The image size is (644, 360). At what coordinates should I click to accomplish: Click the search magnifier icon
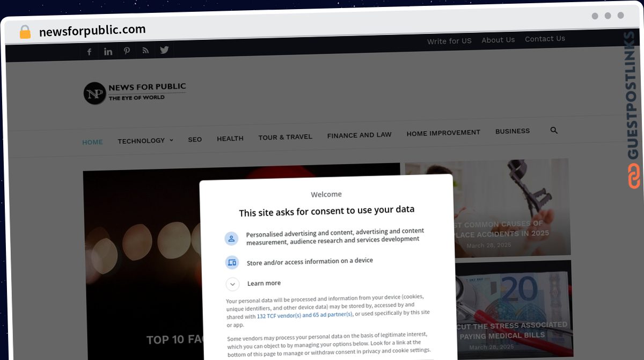coord(554,130)
